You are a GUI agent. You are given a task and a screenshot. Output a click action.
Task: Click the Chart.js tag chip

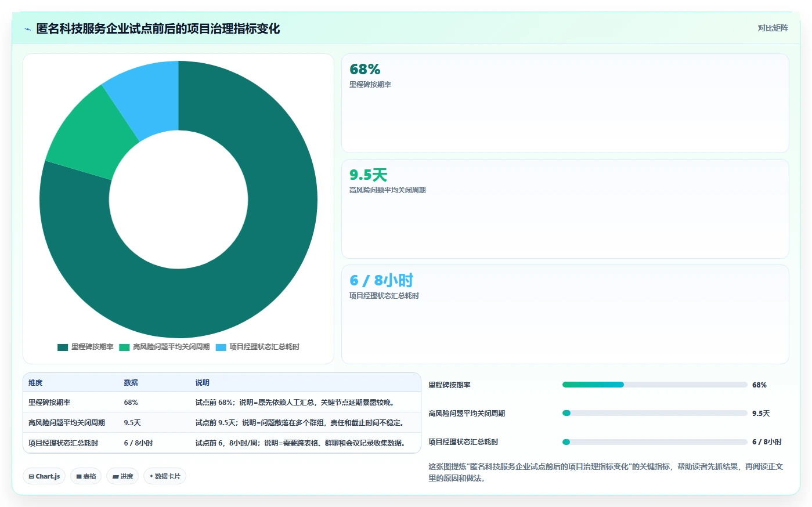click(44, 476)
